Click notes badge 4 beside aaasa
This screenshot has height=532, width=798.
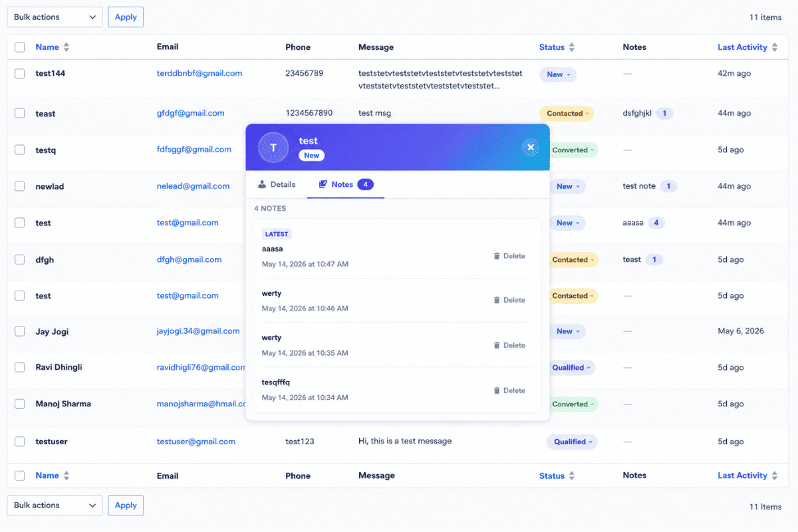coord(656,223)
